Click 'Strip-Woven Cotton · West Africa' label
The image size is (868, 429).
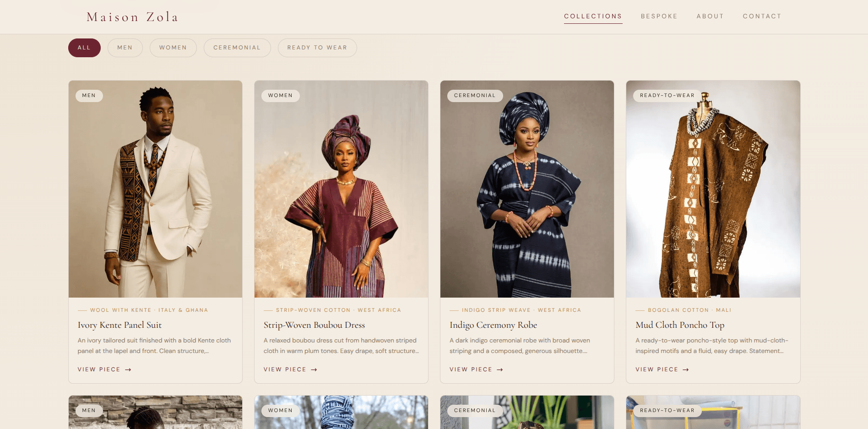coord(338,310)
